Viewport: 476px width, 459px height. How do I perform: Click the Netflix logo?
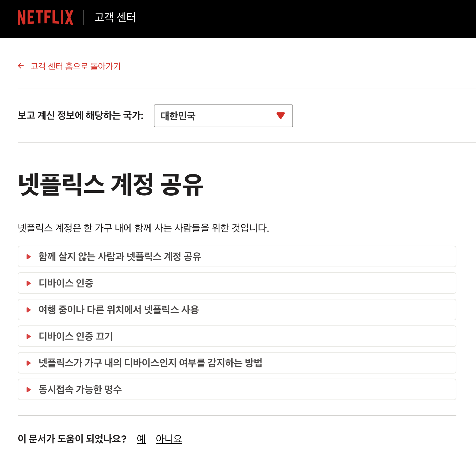coord(45,18)
